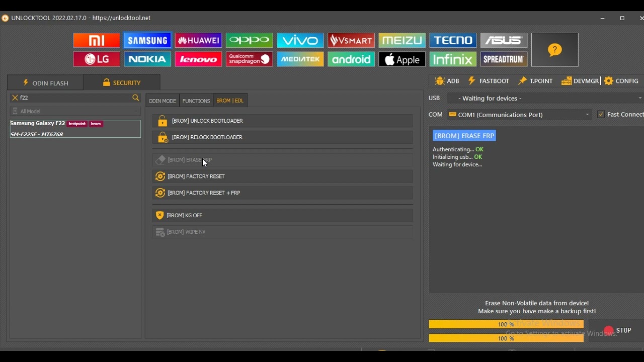Select the LG brand icon
644x362 pixels.
pos(97,59)
